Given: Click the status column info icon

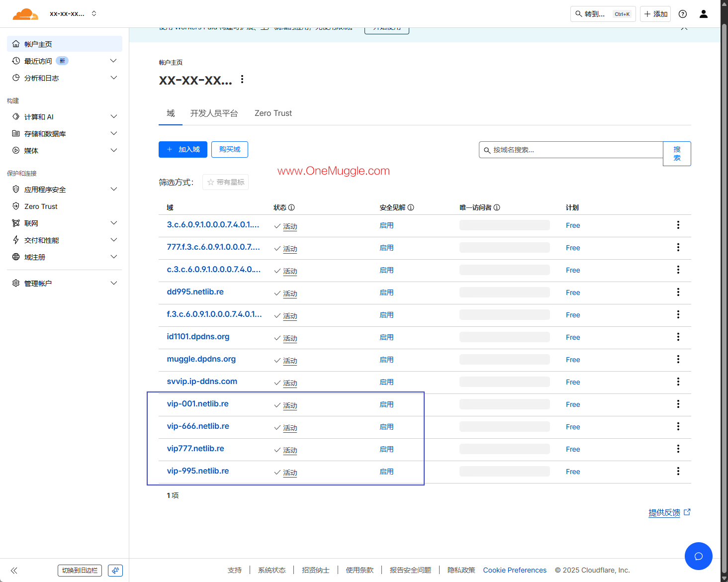Looking at the screenshot, I should (x=291, y=207).
